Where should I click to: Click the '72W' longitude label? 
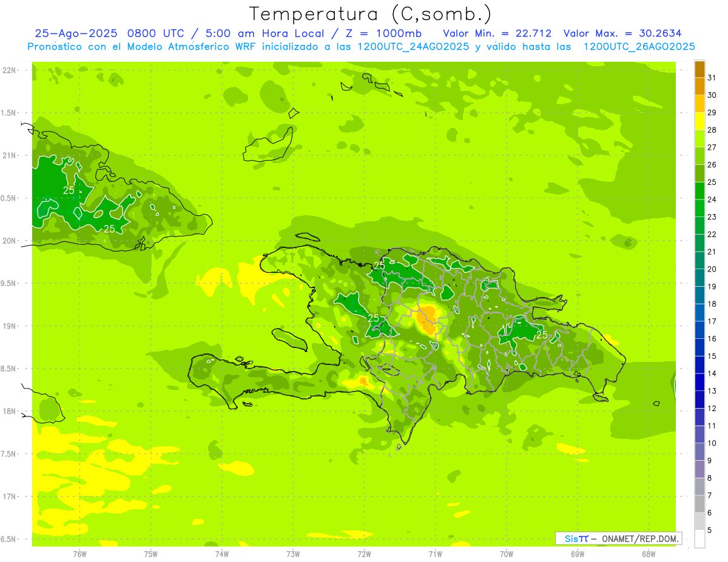point(364,554)
